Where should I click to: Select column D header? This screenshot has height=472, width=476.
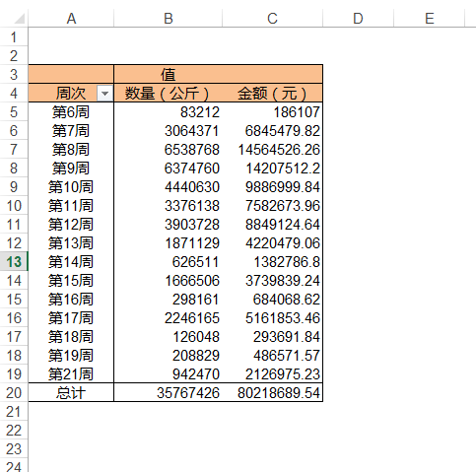coord(358,19)
